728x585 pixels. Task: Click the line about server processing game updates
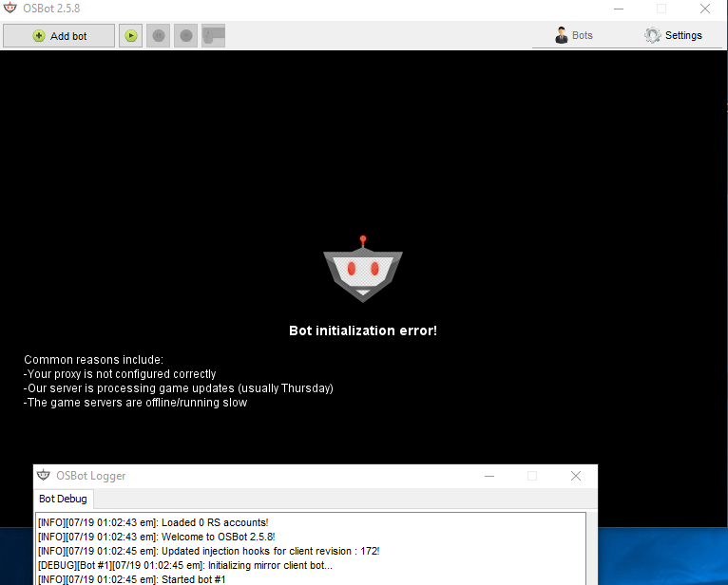tap(179, 388)
